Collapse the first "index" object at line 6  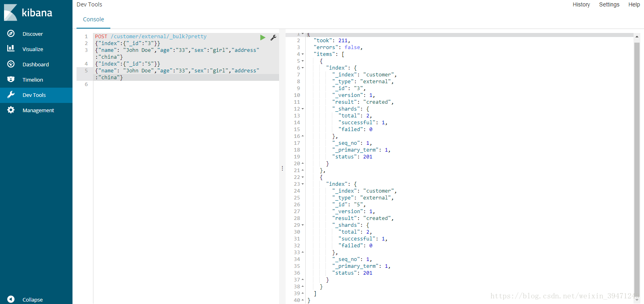303,68
